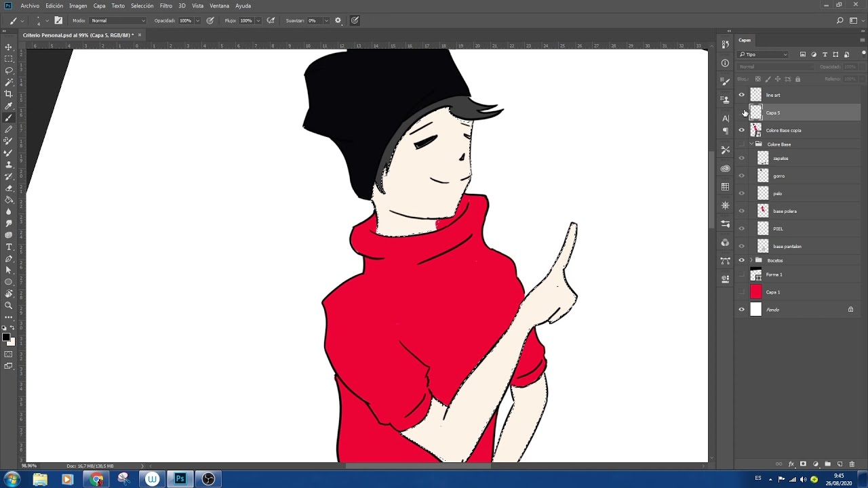Delete layer with trash icon

point(852,464)
